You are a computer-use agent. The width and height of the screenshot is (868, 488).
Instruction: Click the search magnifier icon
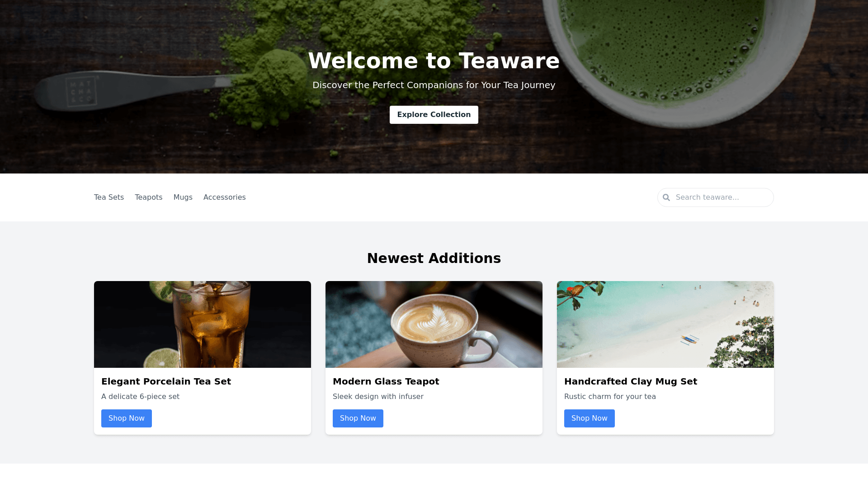coord(666,197)
